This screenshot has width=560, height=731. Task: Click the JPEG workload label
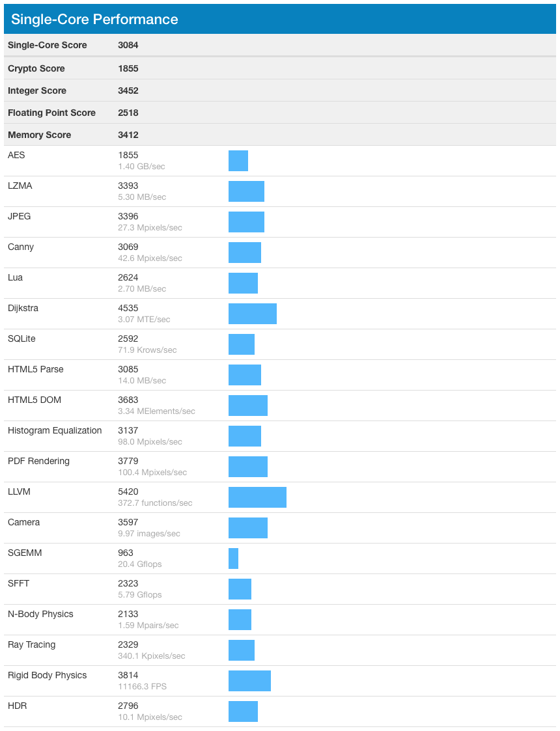(x=19, y=216)
